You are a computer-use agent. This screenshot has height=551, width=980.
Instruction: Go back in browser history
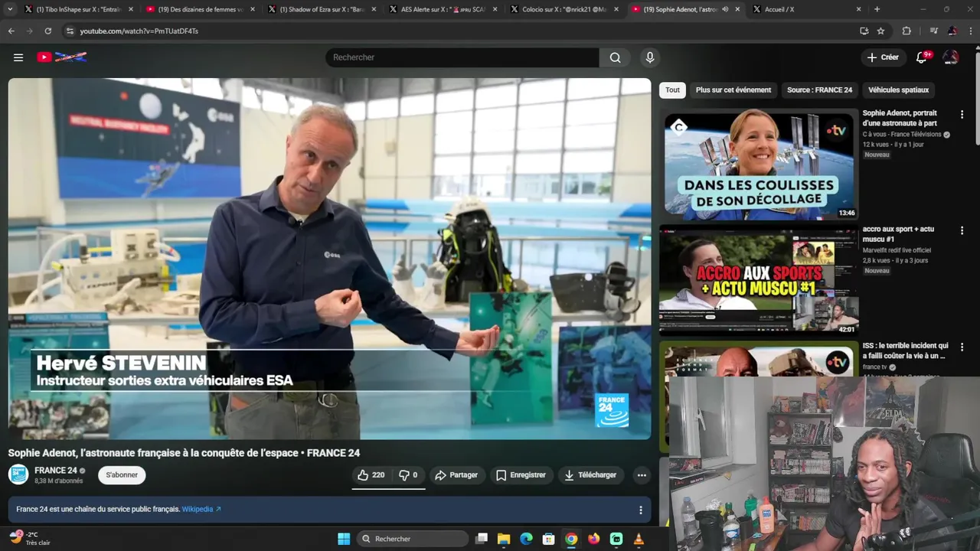[11, 31]
